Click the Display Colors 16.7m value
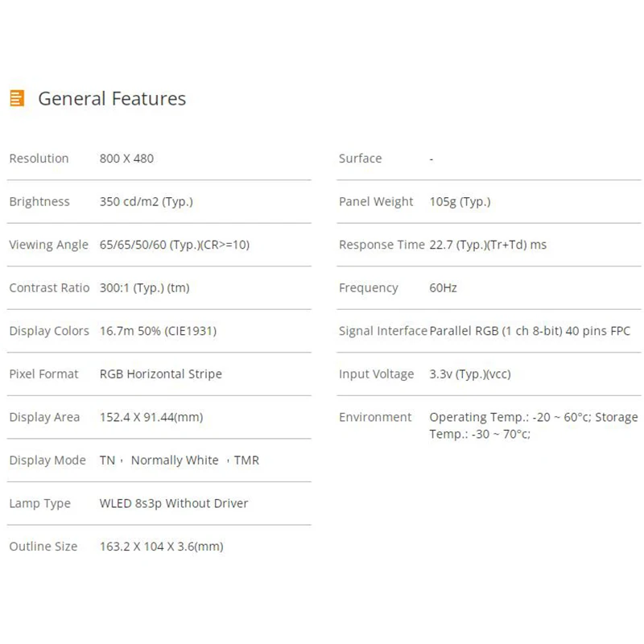The image size is (644, 644). (158, 331)
